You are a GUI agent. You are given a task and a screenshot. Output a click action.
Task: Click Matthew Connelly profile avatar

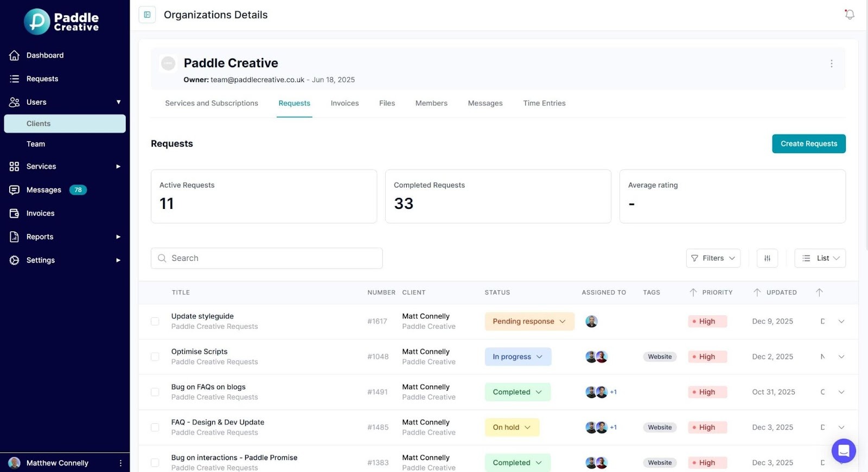pyautogui.click(x=15, y=463)
